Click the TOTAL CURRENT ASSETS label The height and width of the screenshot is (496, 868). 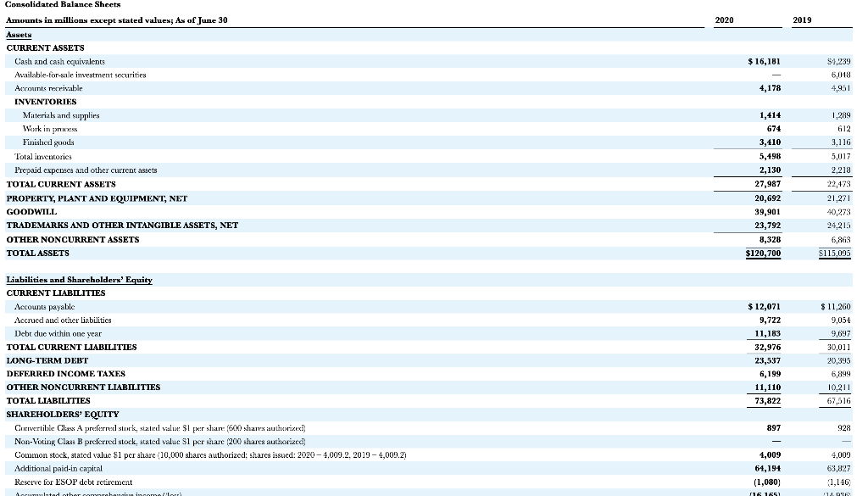tap(62, 184)
